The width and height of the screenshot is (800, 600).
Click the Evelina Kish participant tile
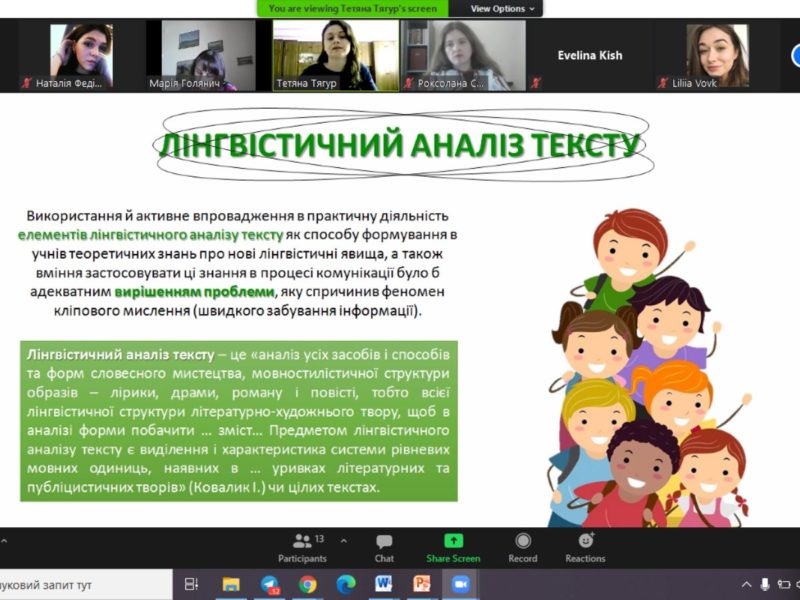590,55
